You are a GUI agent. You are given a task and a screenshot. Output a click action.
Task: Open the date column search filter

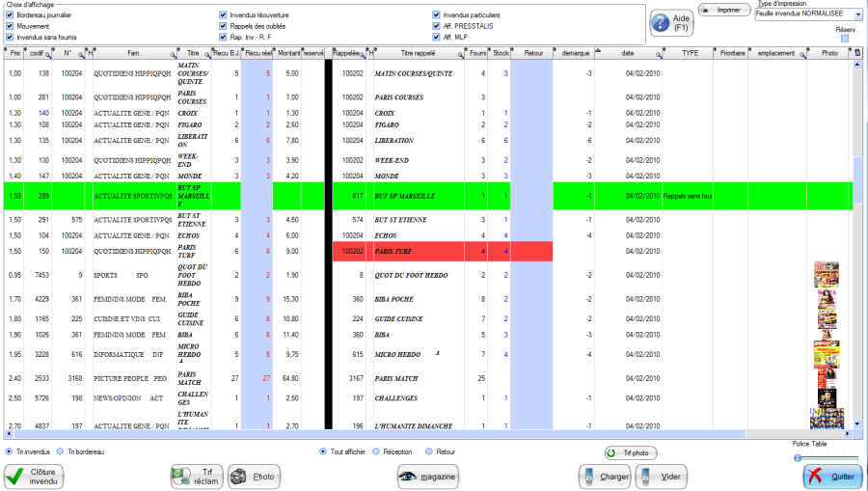pyautogui.click(x=657, y=54)
